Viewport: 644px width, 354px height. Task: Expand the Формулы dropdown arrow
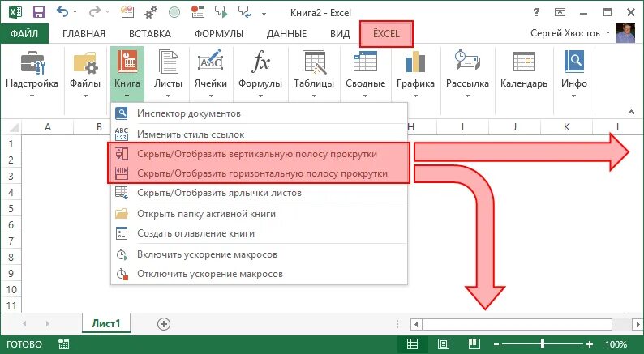click(x=260, y=96)
